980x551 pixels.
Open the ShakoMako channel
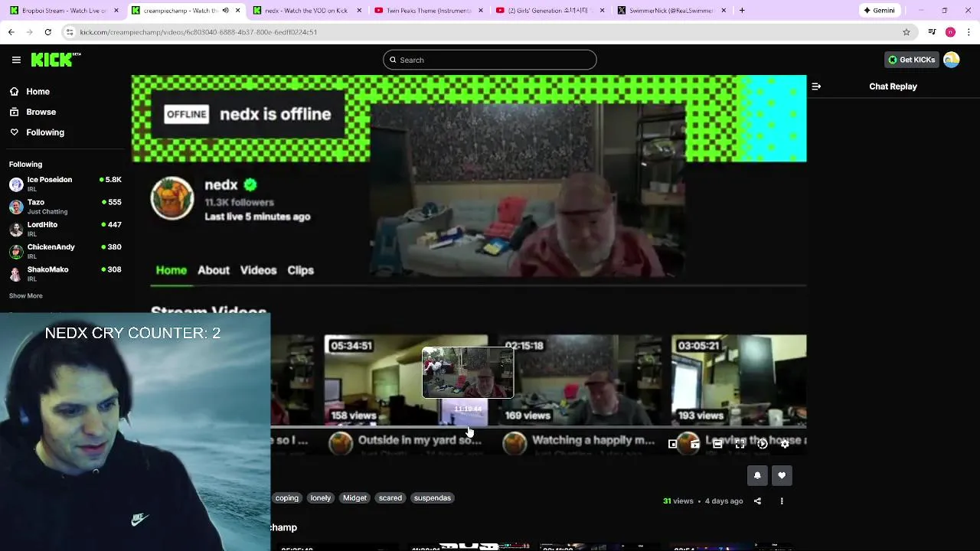(65, 273)
